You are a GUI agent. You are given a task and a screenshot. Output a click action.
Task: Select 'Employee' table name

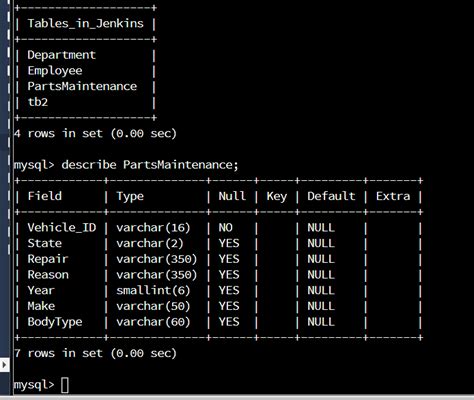coord(55,71)
